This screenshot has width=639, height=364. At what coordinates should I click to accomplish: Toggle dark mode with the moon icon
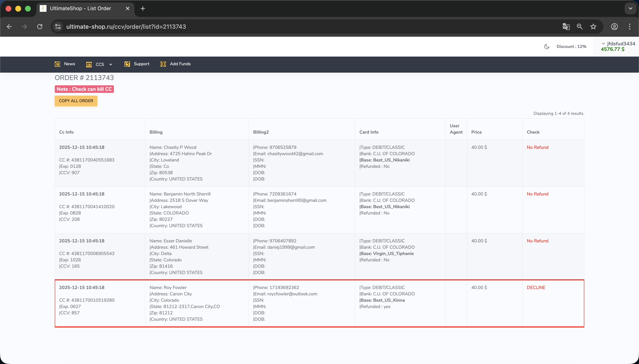tap(547, 46)
